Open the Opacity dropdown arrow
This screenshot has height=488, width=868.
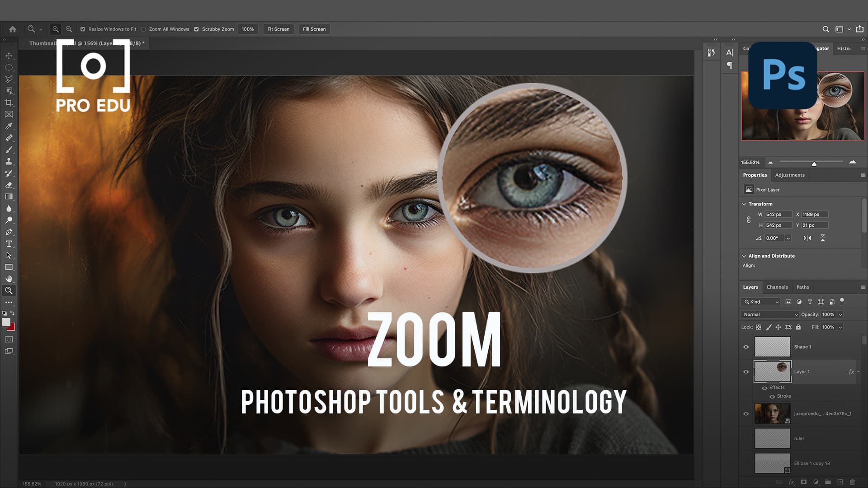pyautogui.click(x=840, y=314)
